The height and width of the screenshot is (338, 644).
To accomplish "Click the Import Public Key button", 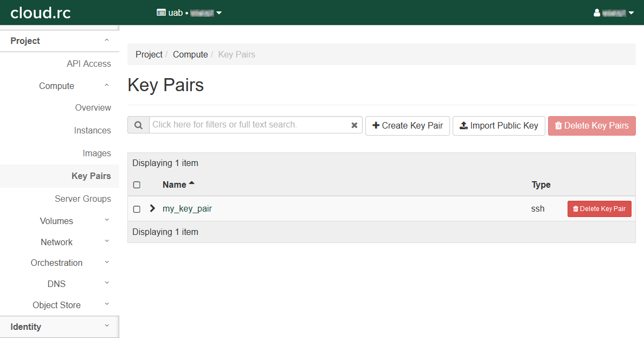I will click(x=498, y=125).
